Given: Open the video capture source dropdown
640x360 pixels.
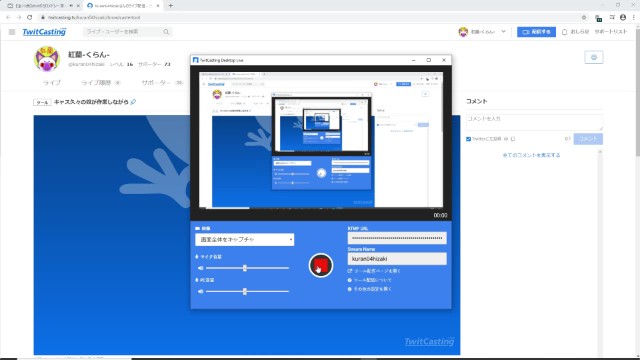Looking at the screenshot, I should click(244, 240).
